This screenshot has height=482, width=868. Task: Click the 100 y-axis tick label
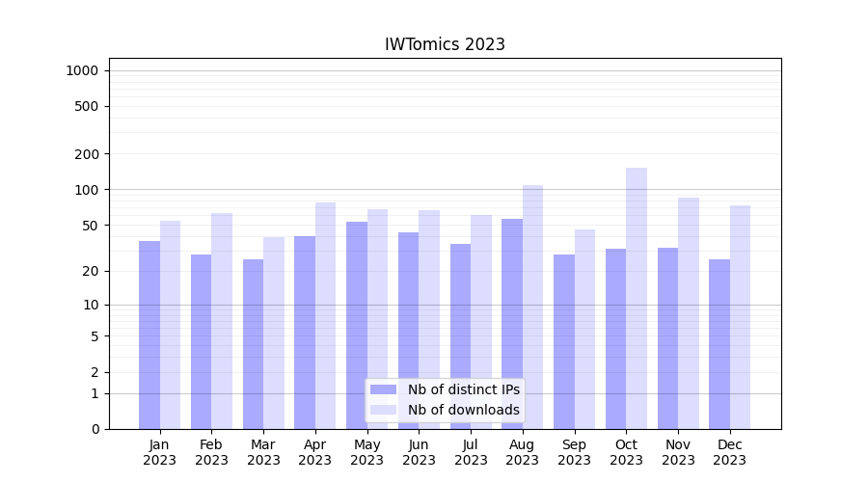[86, 190]
